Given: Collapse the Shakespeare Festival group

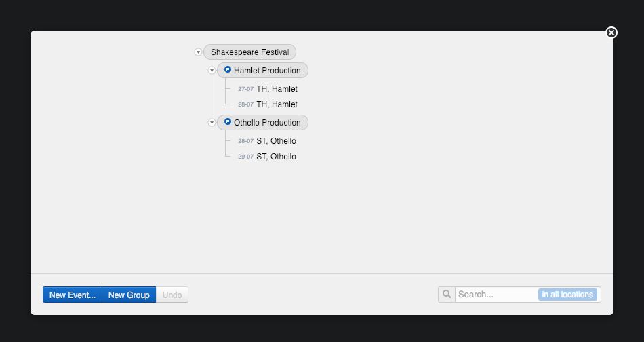Looking at the screenshot, I should tap(198, 52).
